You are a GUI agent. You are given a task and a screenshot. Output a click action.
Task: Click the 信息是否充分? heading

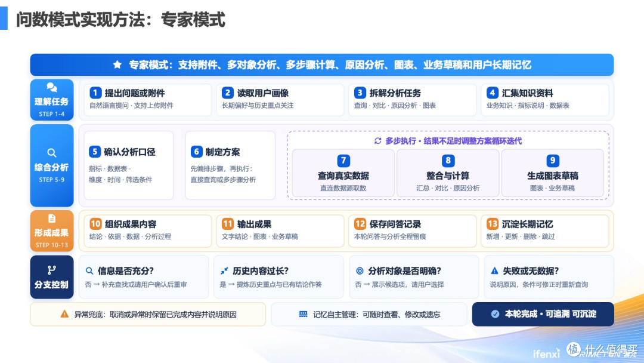(x=126, y=271)
